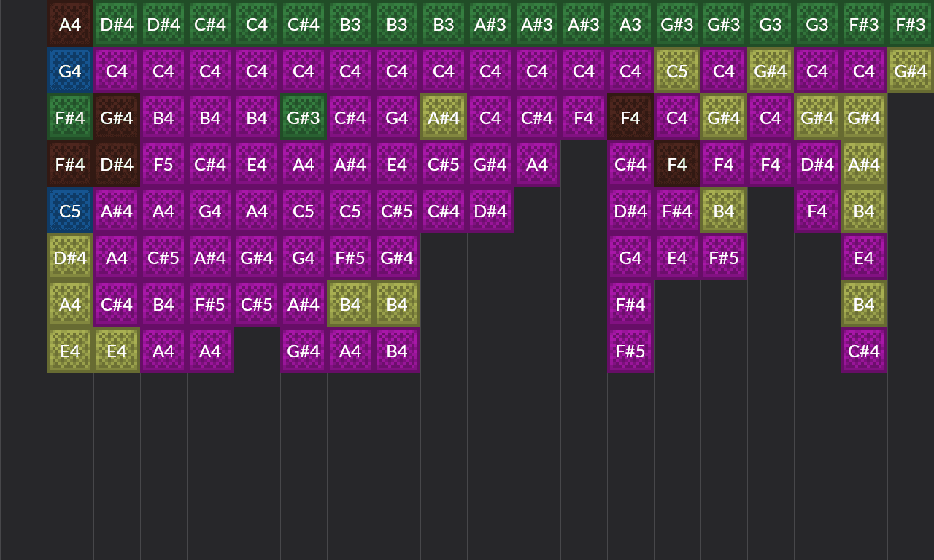
Task: Click the purple F#5 below purple F#4
Action: coord(630,351)
